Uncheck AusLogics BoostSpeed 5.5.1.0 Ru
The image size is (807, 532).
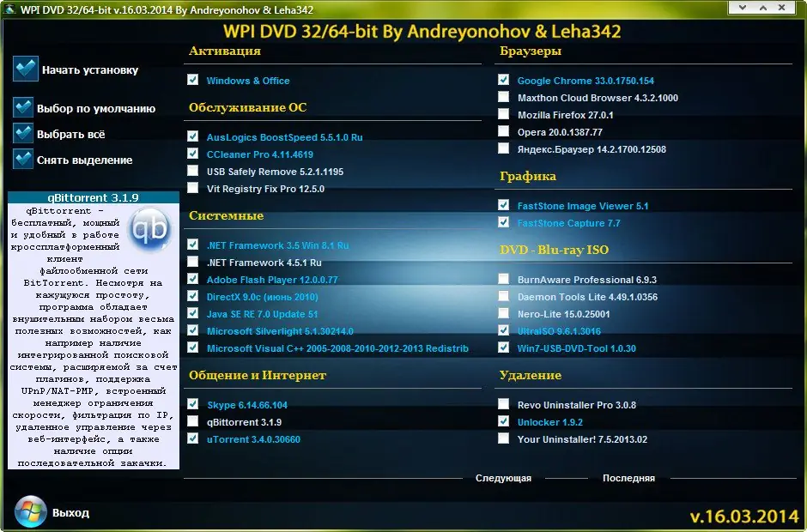(193, 136)
